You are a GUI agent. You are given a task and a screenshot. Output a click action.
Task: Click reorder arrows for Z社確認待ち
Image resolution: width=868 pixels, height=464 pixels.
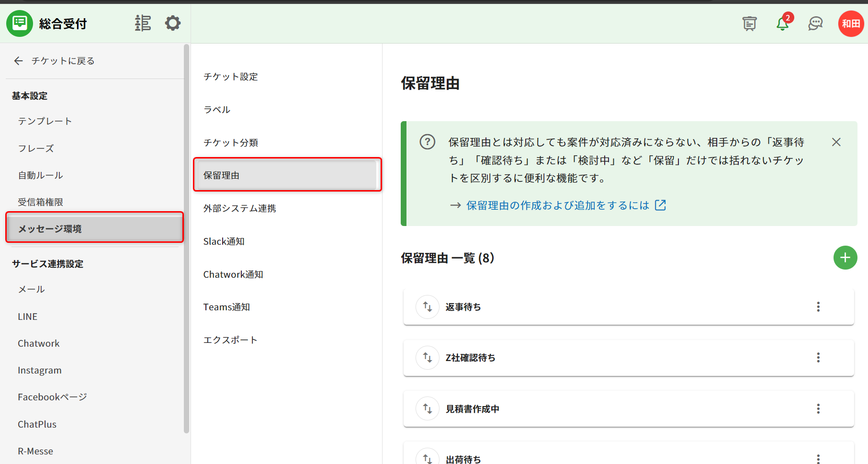click(428, 358)
